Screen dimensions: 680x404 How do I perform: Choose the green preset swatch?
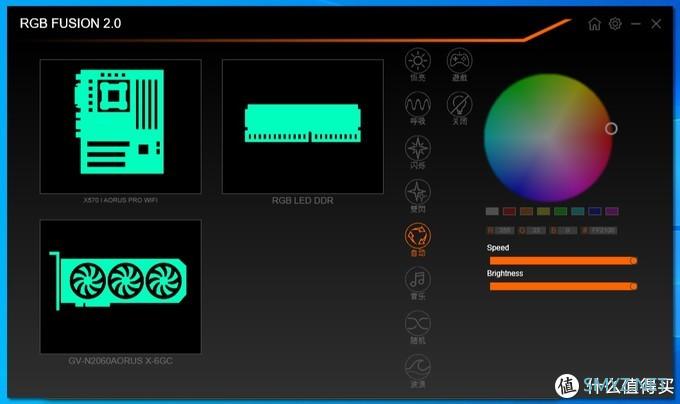pyautogui.click(x=561, y=212)
